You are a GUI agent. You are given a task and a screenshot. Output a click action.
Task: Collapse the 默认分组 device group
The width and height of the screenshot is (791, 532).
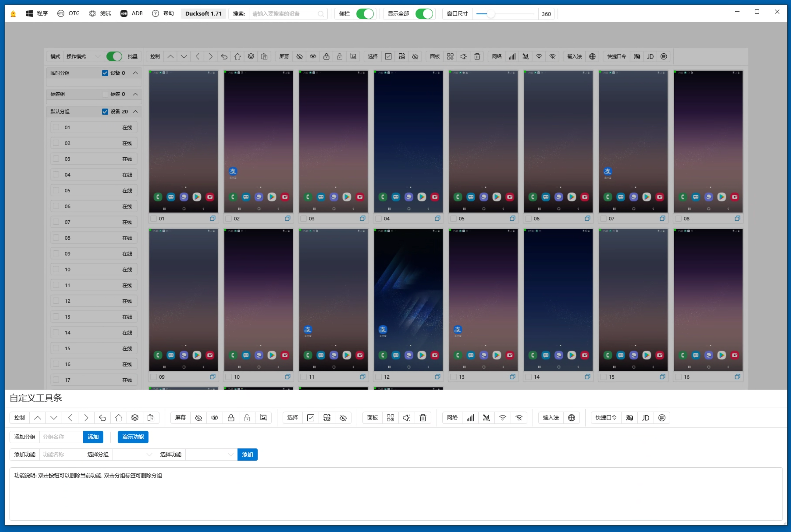pos(135,111)
